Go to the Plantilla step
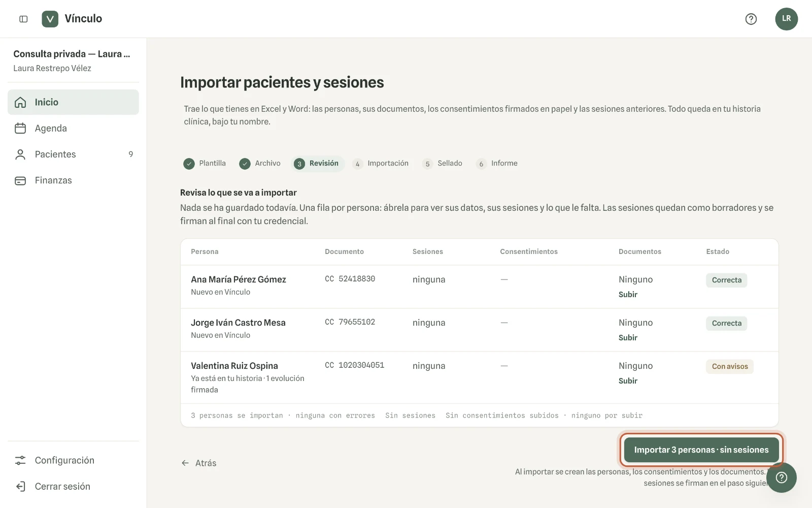Image resolution: width=812 pixels, height=508 pixels. click(212, 163)
